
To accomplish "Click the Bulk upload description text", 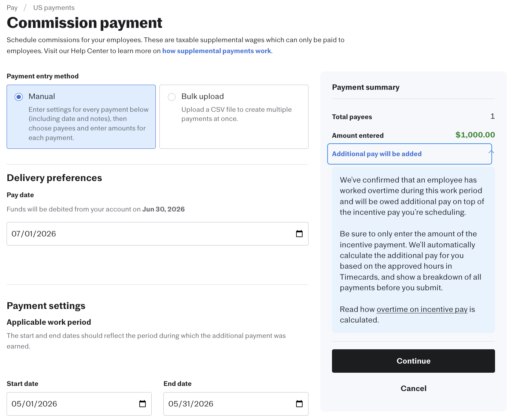I will [237, 114].
